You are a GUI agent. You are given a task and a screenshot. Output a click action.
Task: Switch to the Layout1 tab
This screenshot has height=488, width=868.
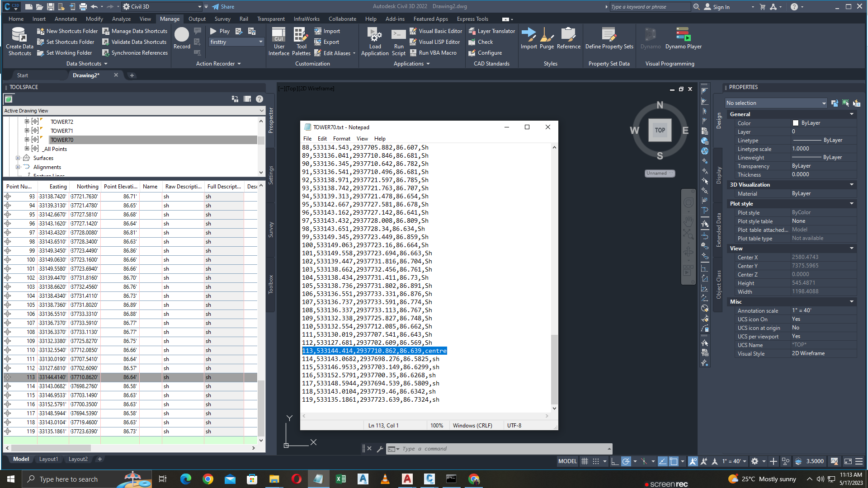[x=48, y=459]
